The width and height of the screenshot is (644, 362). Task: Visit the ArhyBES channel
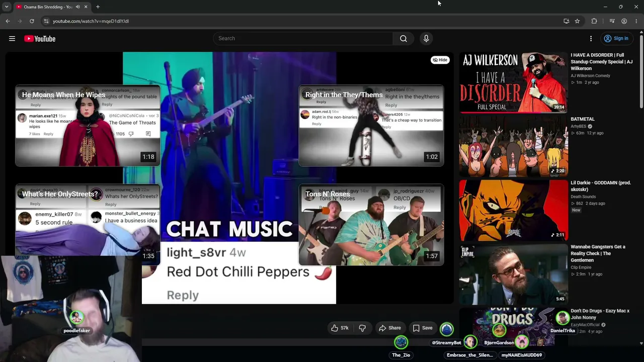tap(579, 127)
